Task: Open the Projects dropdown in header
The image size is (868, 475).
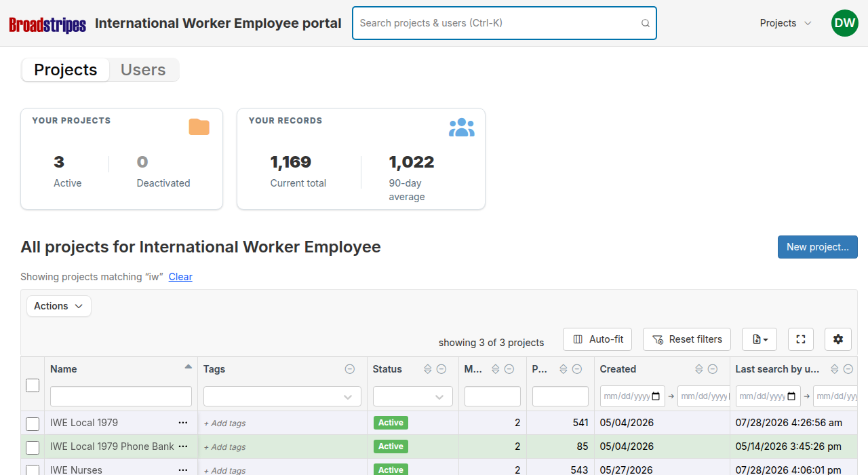Action: click(x=785, y=23)
